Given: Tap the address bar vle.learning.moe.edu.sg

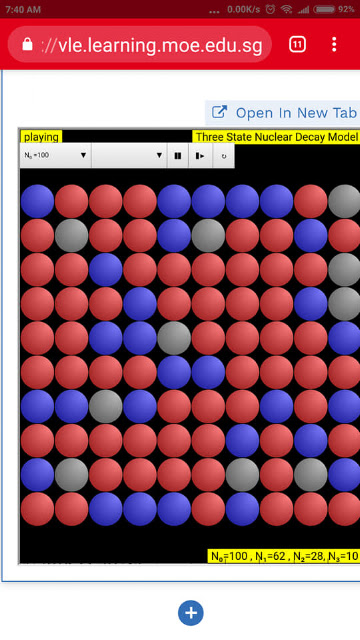Looking at the screenshot, I should (x=140, y=44).
